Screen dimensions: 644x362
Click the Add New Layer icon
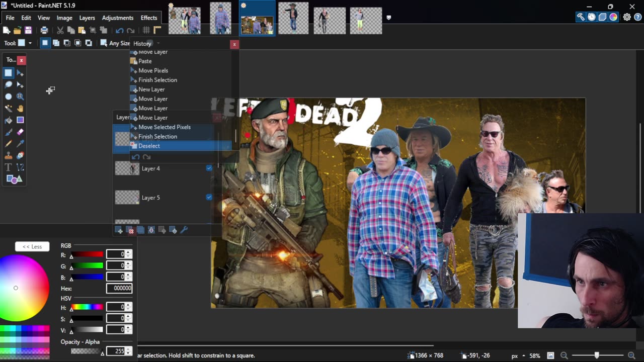point(119,230)
